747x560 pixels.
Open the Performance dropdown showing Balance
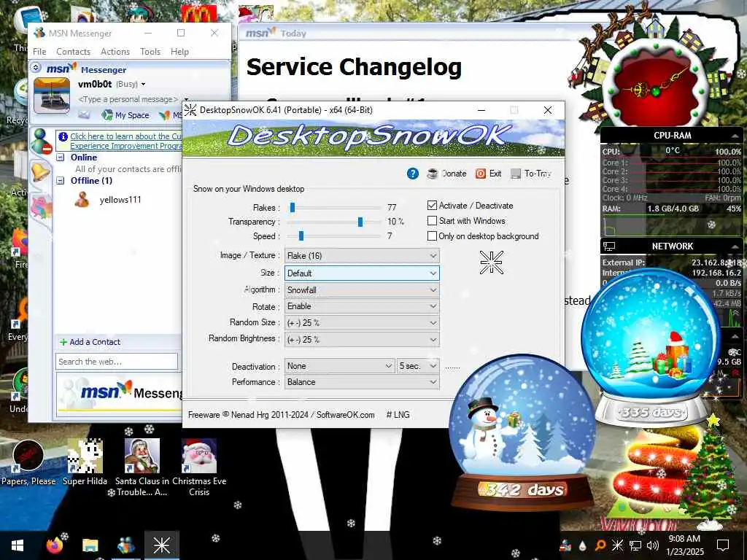(362, 382)
